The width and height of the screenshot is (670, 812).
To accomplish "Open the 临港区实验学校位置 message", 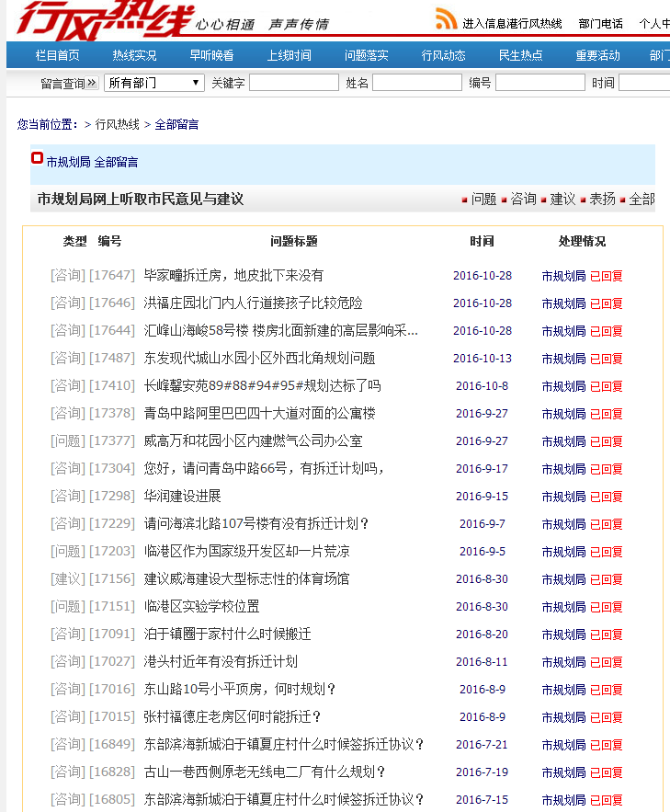I will point(201,606).
